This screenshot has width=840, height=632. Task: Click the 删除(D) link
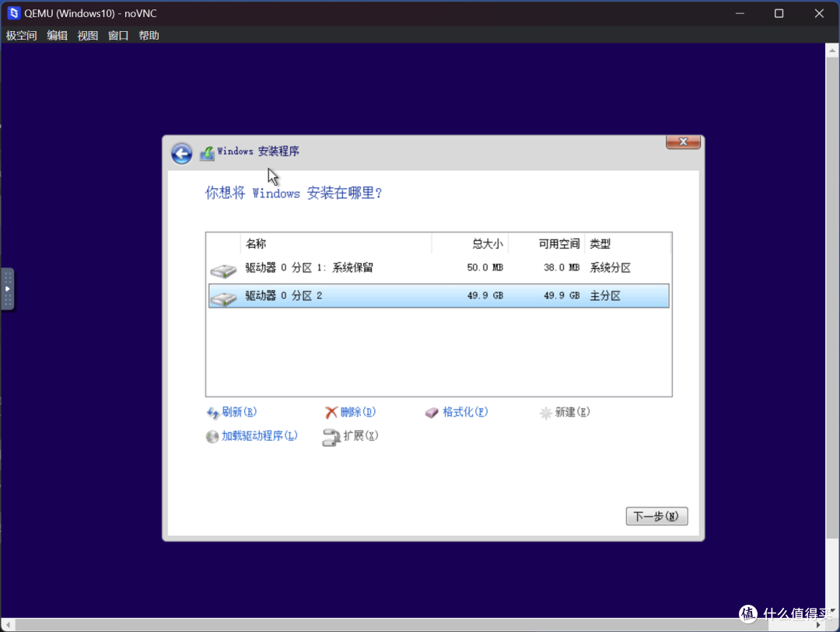pyautogui.click(x=359, y=412)
